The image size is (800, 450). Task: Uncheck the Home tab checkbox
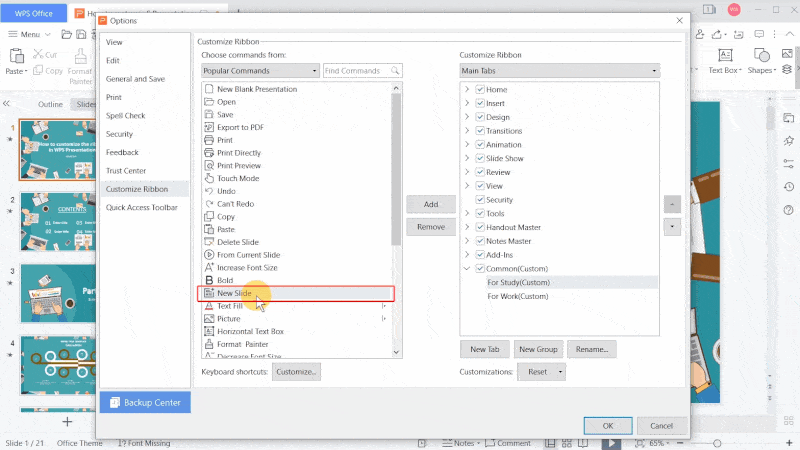click(480, 89)
